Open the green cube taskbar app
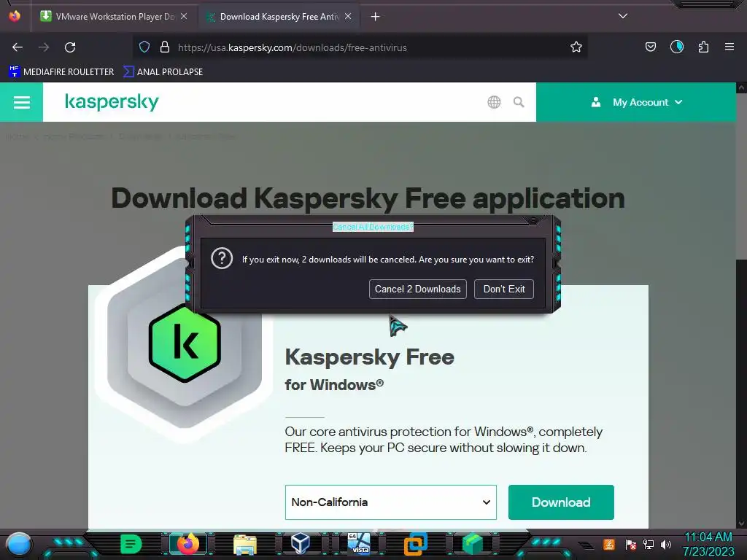Viewport: 747px width, 560px height. [472, 544]
